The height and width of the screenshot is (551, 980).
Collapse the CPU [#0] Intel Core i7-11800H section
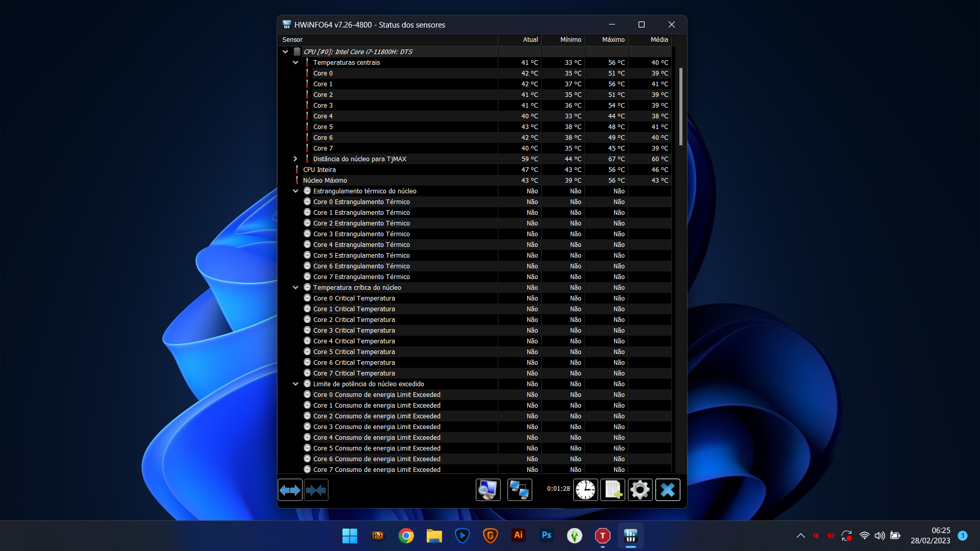coord(285,52)
